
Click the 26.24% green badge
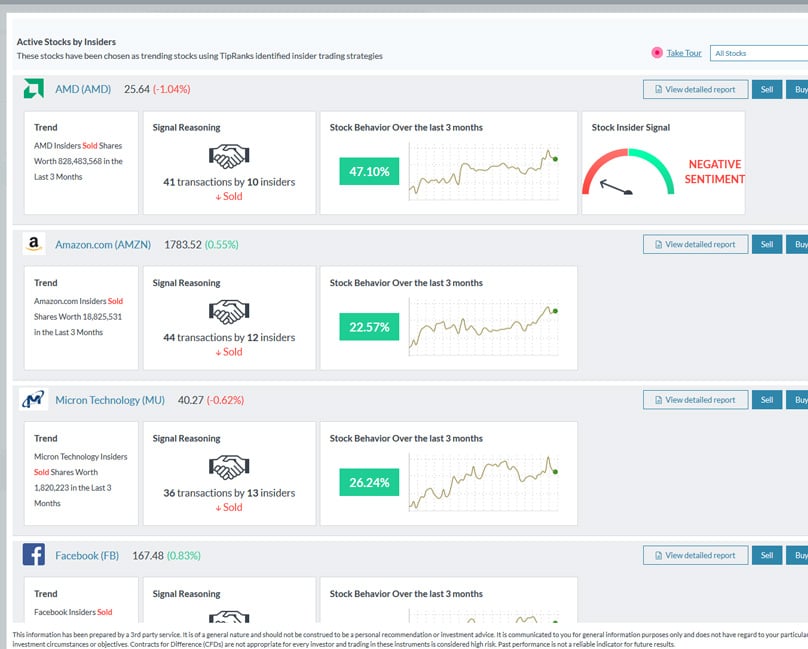[369, 482]
